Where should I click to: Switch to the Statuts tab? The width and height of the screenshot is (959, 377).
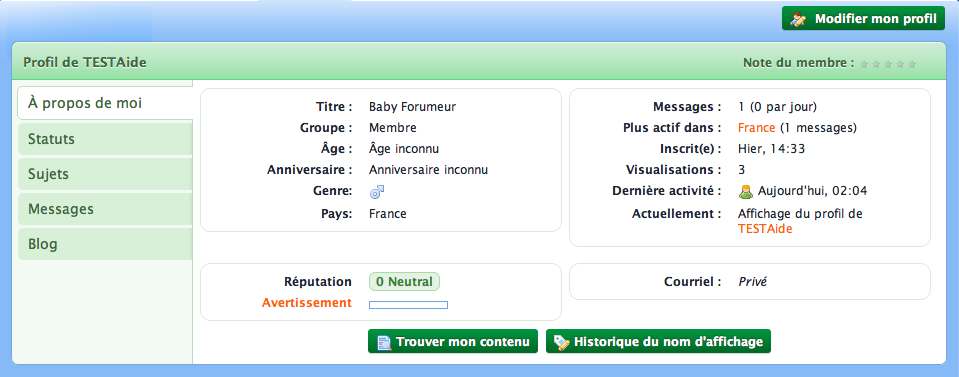(105, 139)
